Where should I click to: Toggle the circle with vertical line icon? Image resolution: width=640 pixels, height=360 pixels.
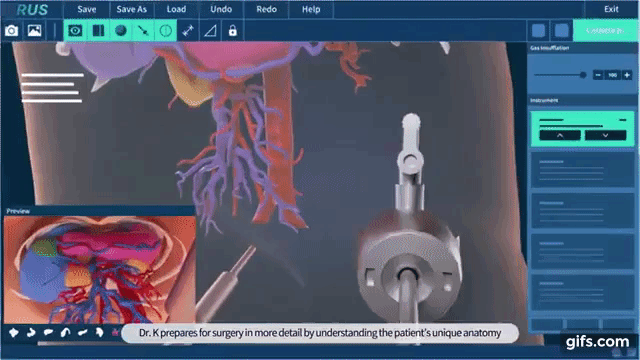166,31
